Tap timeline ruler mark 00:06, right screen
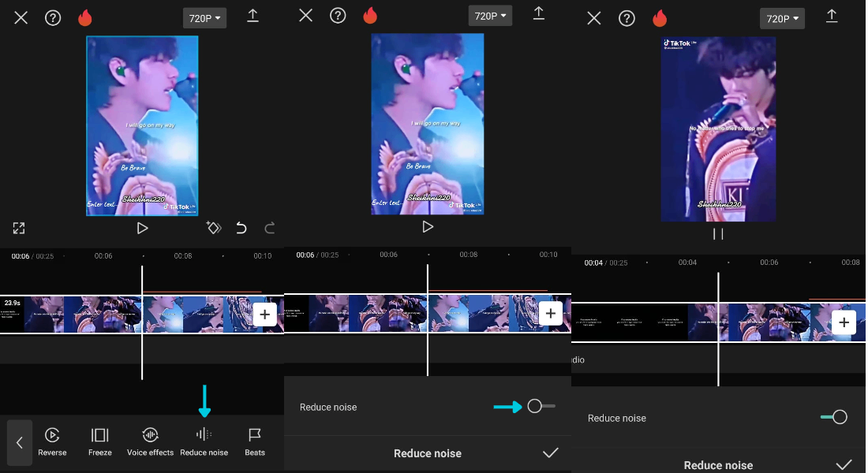Viewport: 868px width, 473px height. click(x=769, y=263)
